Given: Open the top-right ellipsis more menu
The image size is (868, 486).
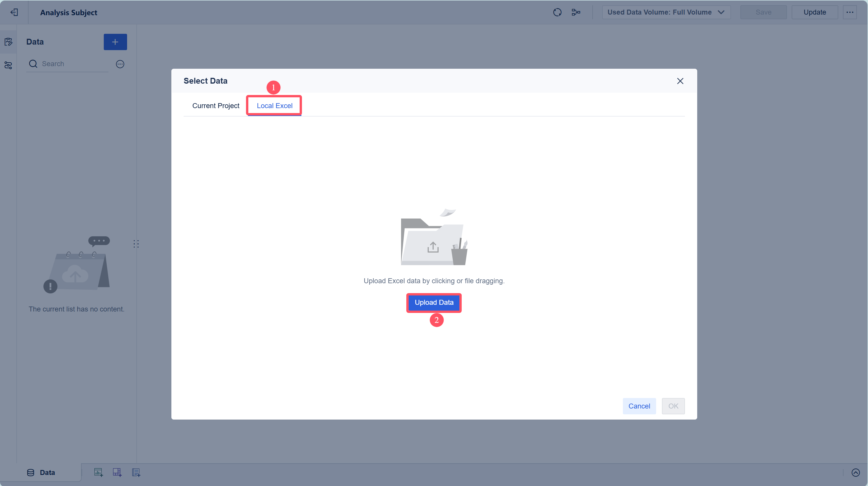Looking at the screenshot, I should pos(850,13).
